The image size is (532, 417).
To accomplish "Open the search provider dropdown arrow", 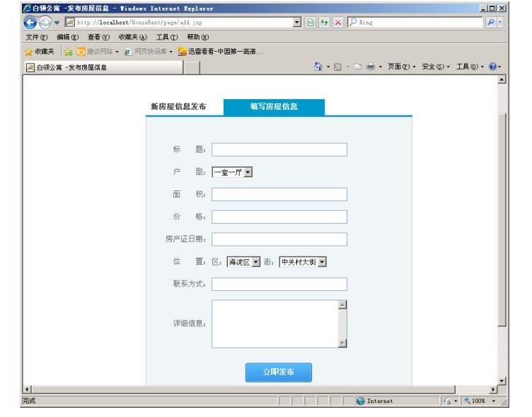I will pyautogui.click(x=500, y=23).
